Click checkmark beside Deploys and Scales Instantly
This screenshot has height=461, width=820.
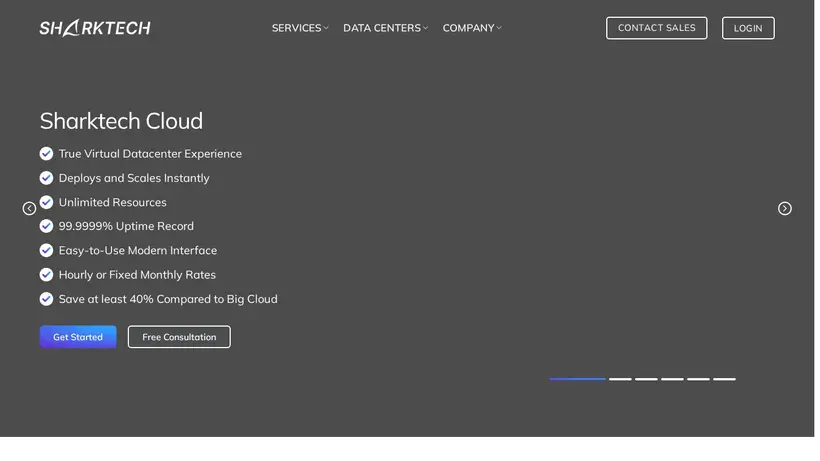[x=46, y=178]
